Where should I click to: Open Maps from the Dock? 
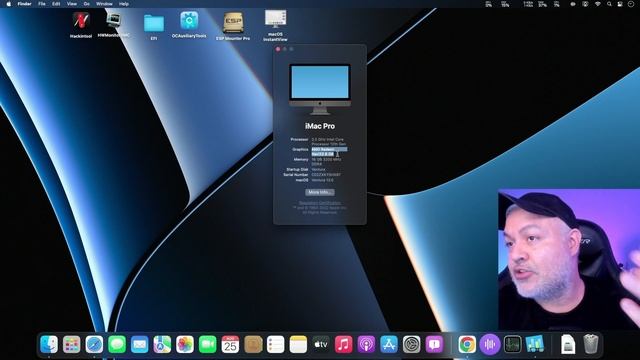coord(162,344)
